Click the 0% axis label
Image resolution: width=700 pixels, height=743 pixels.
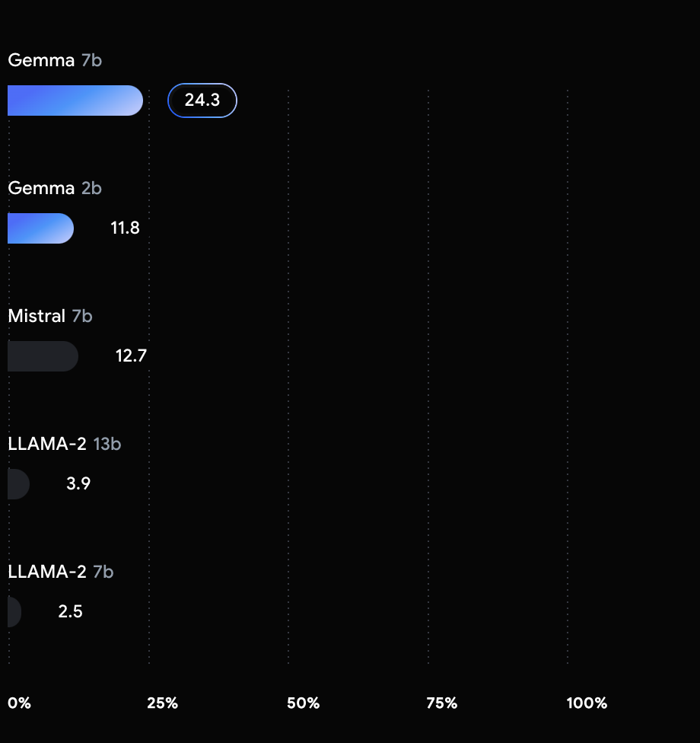coord(20,703)
